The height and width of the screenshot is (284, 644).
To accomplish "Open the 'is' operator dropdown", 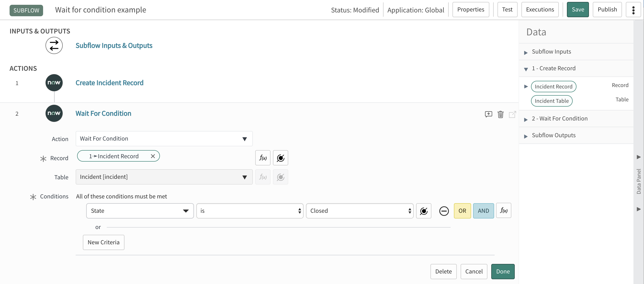I will tap(250, 211).
